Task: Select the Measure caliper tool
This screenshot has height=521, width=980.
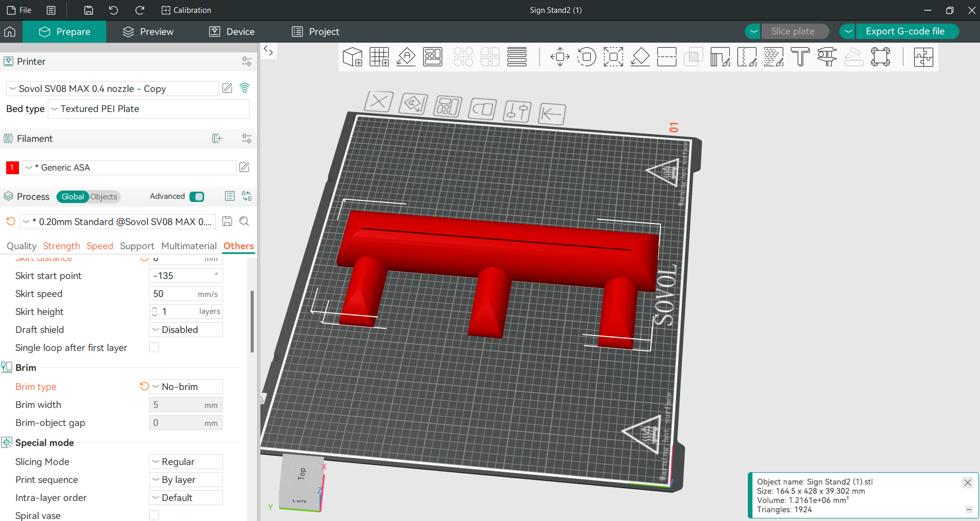Action: [x=827, y=57]
